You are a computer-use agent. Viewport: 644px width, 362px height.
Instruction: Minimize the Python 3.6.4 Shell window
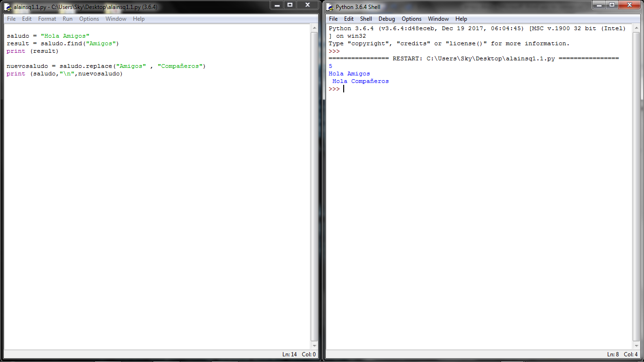click(x=599, y=5)
